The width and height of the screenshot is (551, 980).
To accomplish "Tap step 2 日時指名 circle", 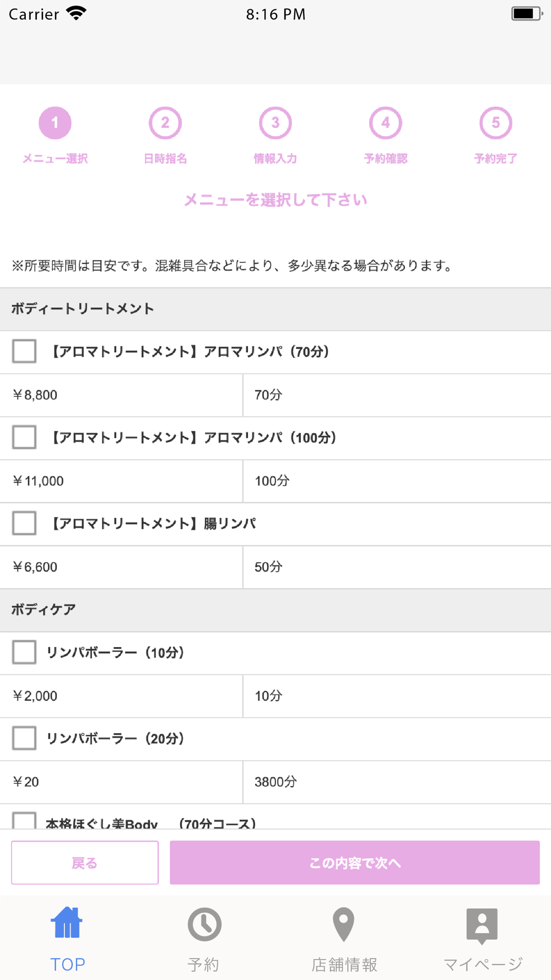I will pyautogui.click(x=165, y=123).
